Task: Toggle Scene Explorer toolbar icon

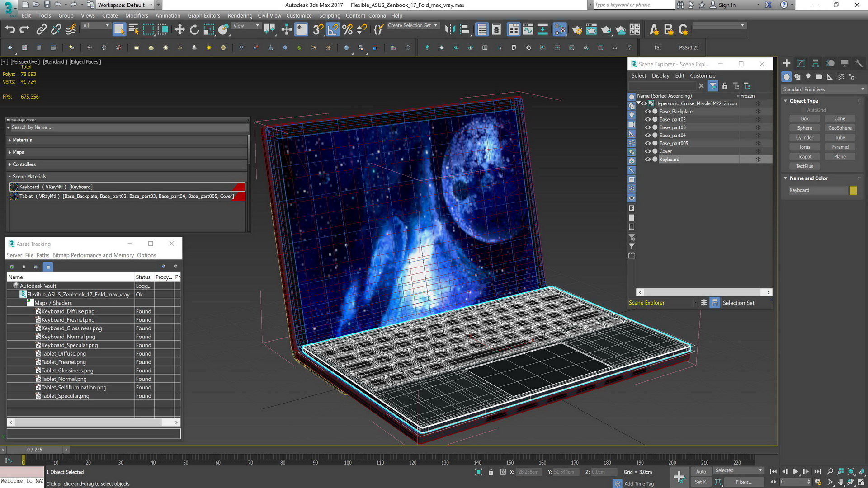Action: pos(482,30)
